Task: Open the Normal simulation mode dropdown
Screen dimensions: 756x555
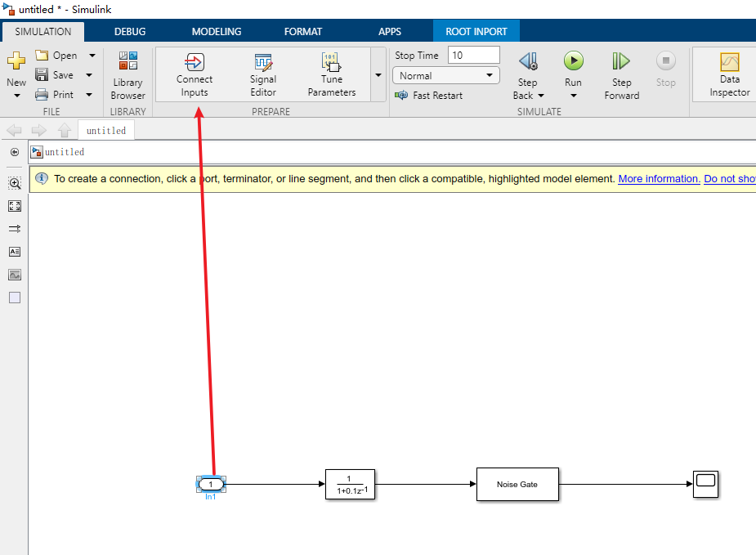Action: coord(446,76)
